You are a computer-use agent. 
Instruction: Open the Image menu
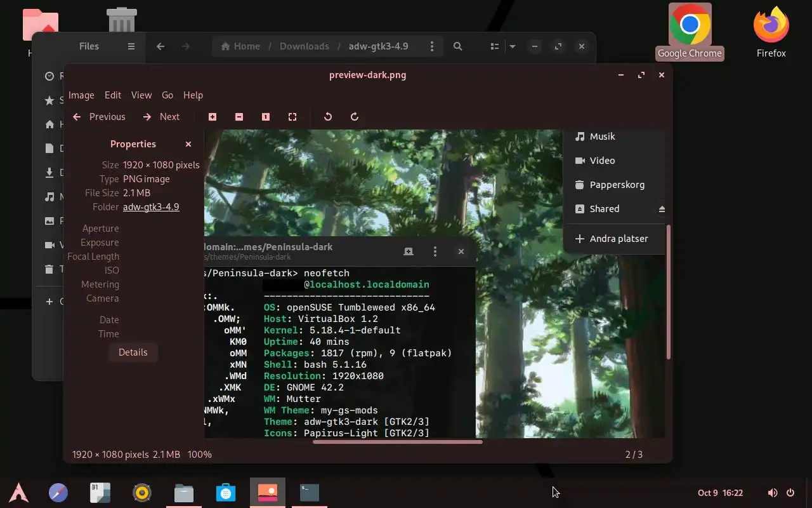tap(81, 95)
